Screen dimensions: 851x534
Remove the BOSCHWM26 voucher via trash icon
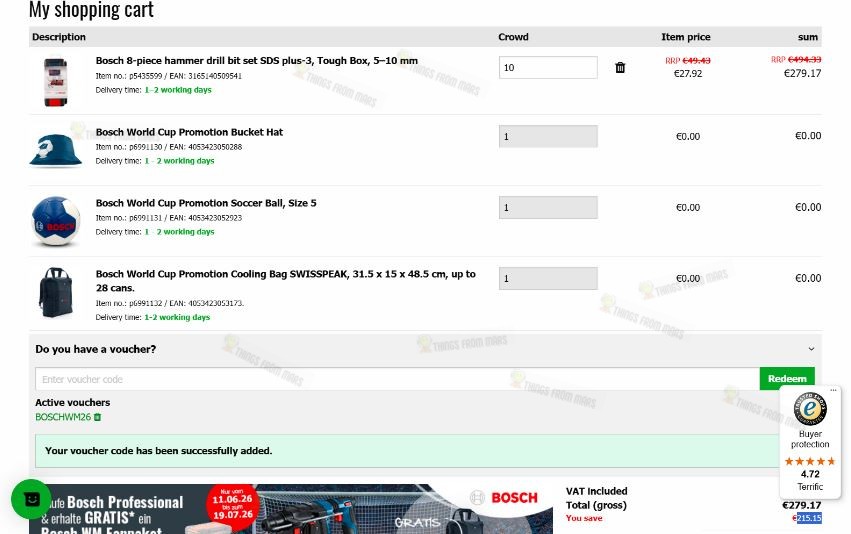[x=97, y=417]
